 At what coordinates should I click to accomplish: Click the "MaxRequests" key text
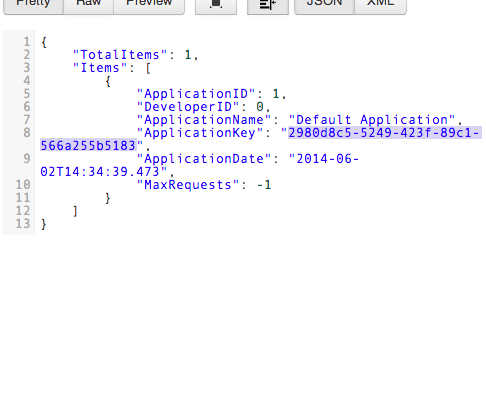coord(188,185)
